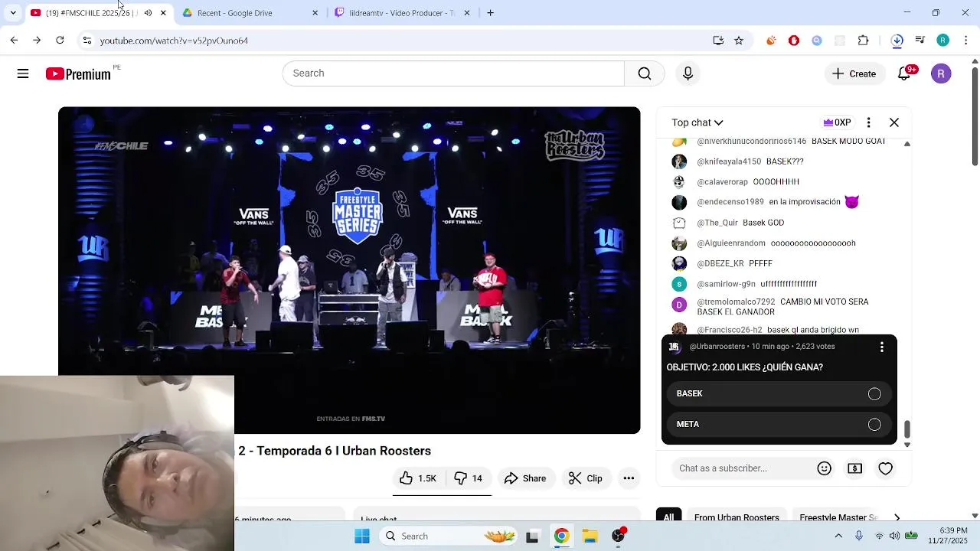Click @calaverorap chat username
The width and height of the screenshot is (980, 551).
coord(722,182)
